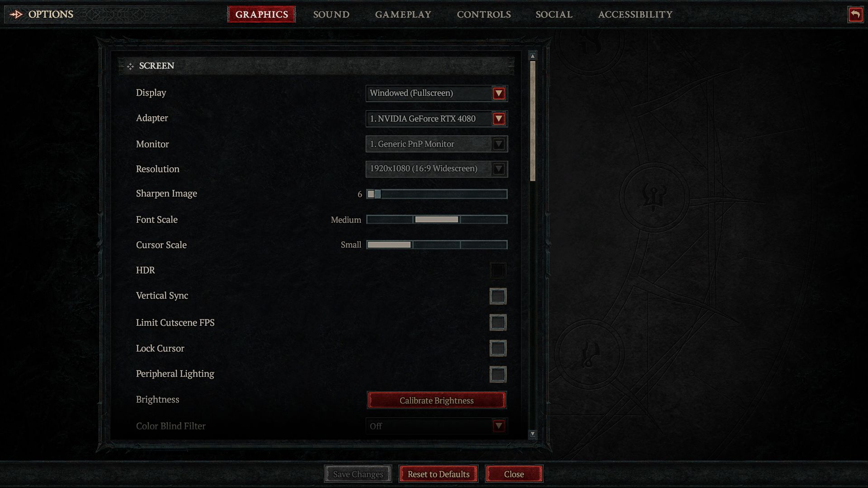Click the Adapter dropdown arrow

499,118
